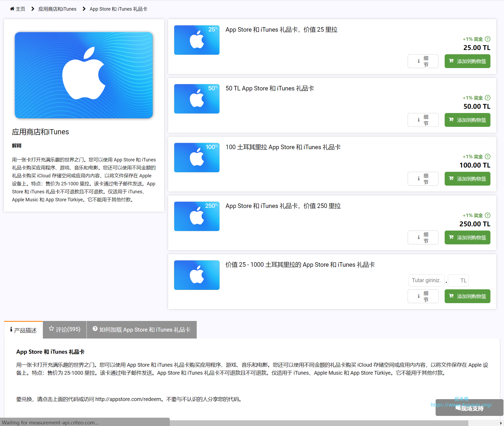Click bonus help icon for 50 TL card
The width and height of the screenshot is (504, 426).
(488, 98)
